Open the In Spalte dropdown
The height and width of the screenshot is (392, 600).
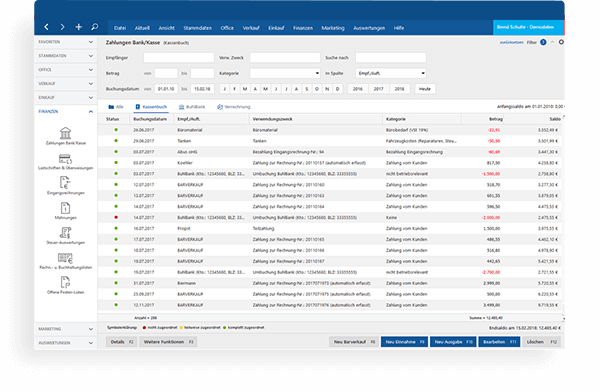(x=391, y=73)
